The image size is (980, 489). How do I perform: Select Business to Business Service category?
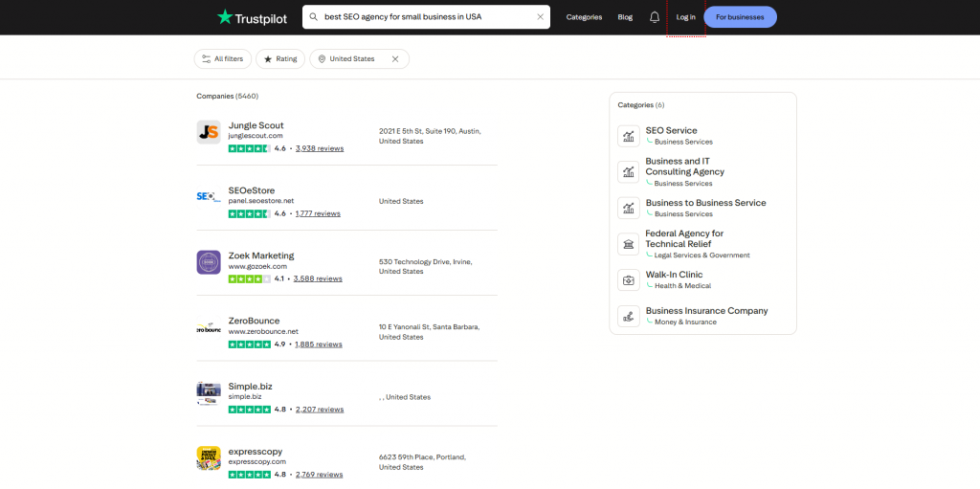[x=705, y=203]
